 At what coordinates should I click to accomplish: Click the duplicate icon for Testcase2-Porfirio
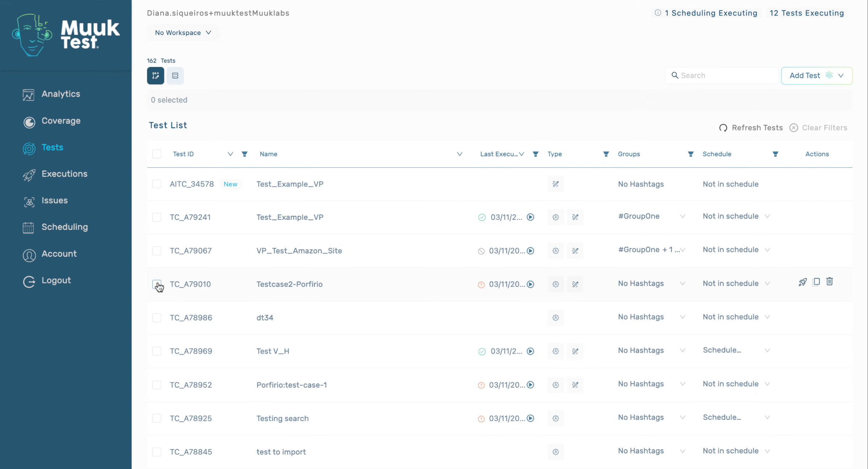click(816, 282)
